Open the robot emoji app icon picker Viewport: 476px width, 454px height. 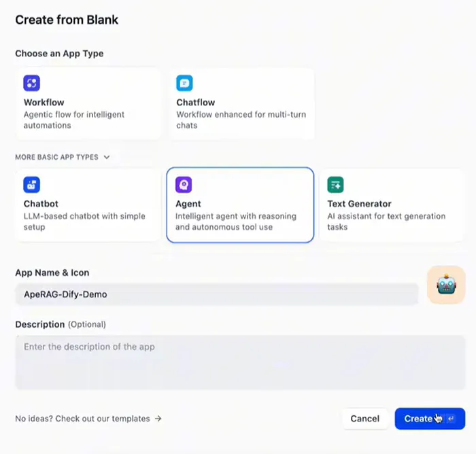pos(445,285)
